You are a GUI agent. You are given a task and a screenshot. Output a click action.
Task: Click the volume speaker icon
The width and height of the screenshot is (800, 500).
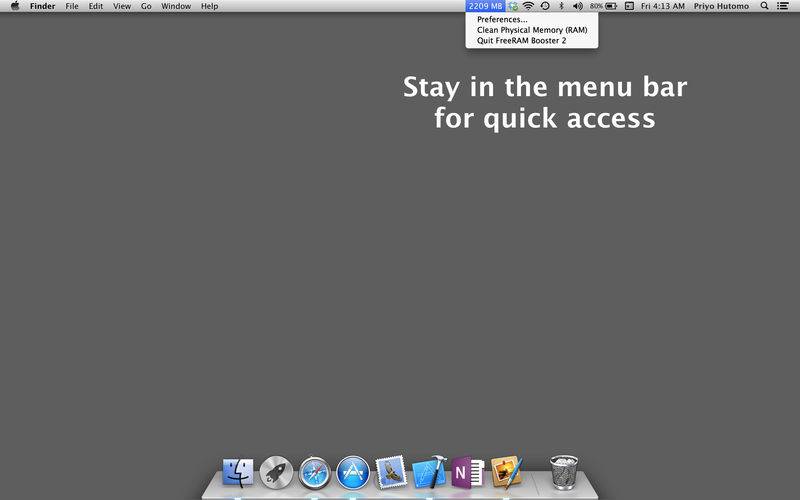(577, 6)
